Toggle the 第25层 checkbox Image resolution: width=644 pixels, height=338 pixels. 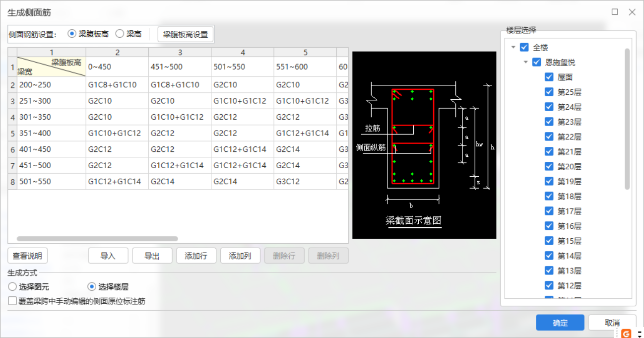click(x=549, y=92)
